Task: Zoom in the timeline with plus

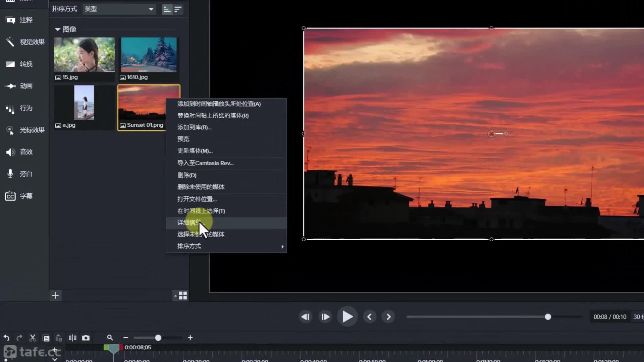Action: pyautogui.click(x=190, y=338)
